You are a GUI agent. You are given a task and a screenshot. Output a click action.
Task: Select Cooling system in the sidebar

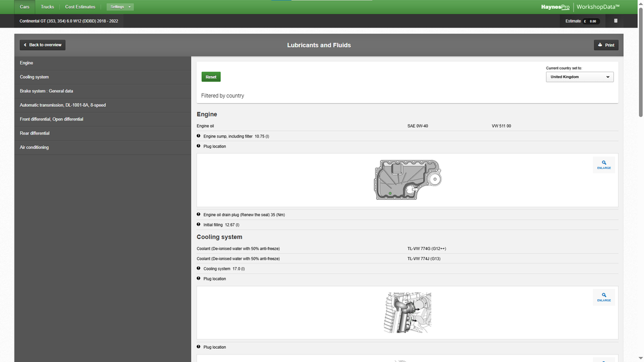click(x=103, y=77)
